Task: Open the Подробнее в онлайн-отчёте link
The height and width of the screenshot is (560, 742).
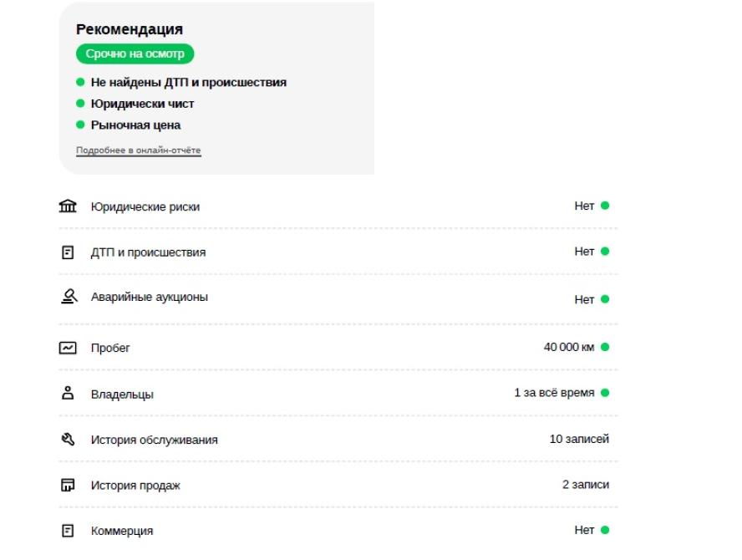Action: (138, 150)
